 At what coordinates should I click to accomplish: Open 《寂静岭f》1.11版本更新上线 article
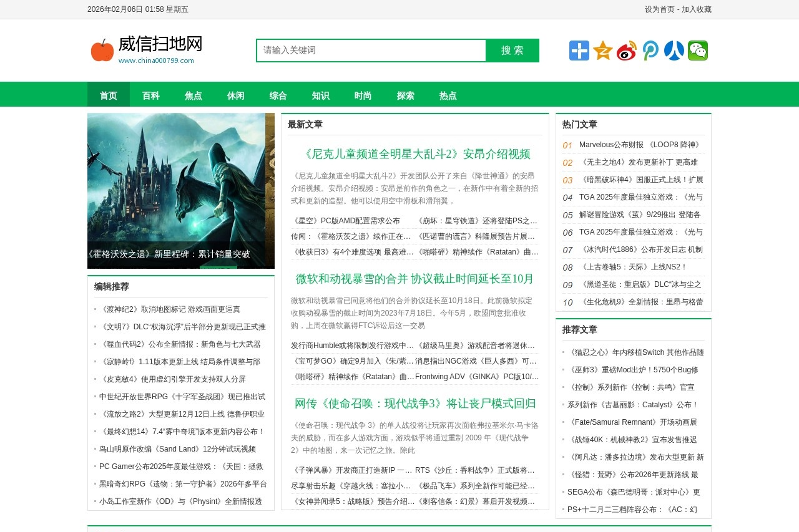tap(180, 362)
